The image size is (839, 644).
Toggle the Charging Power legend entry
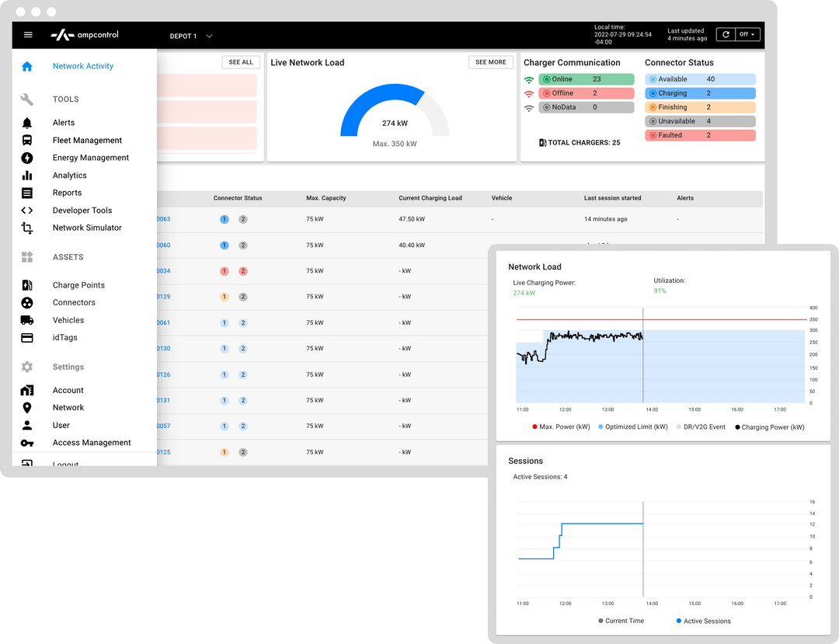tap(768, 426)
